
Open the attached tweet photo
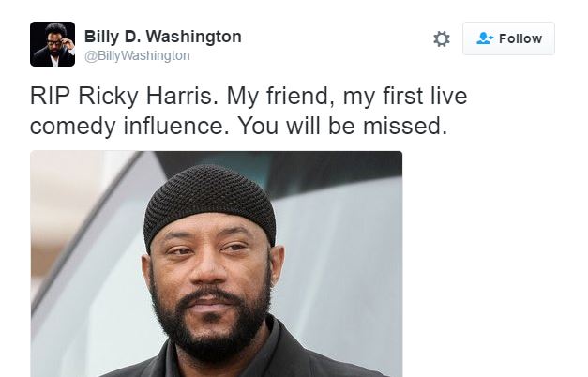point(216,264)
